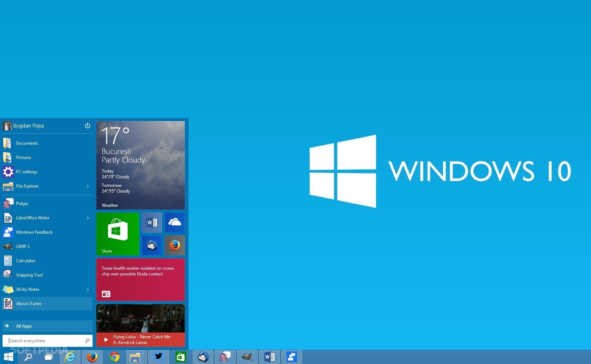This screenshot has height=364, width=591.
Task: Launch Internet Explorer from the taskbar
Action: (70, 356)
